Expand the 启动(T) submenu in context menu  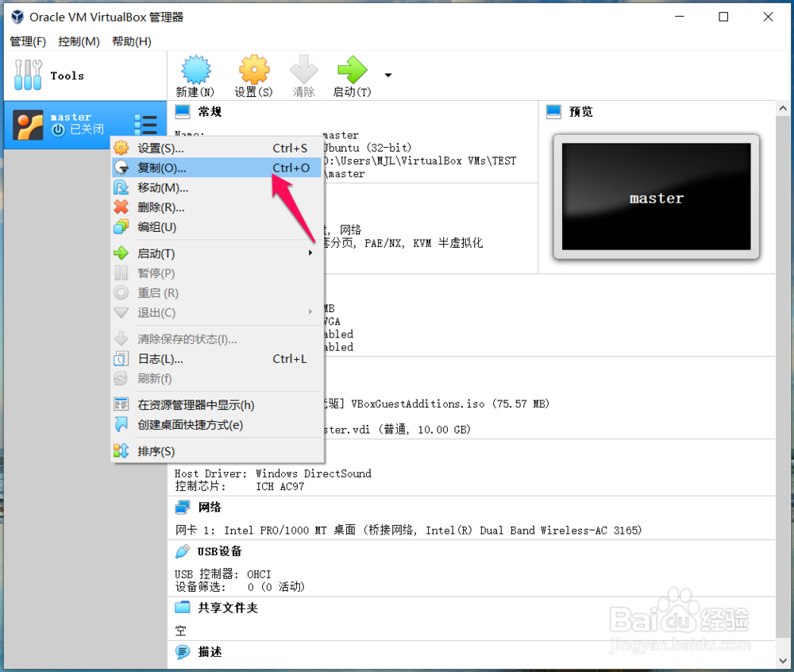tap(217, 253)
